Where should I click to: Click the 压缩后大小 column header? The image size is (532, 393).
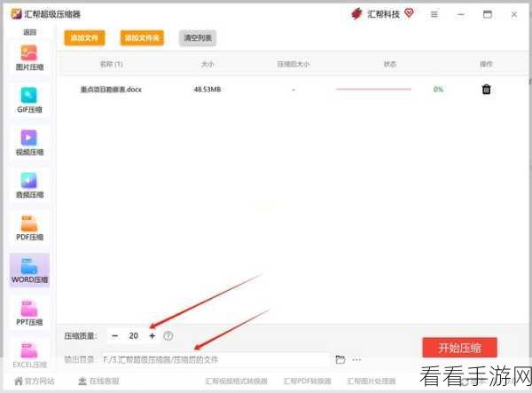point(293,64)
